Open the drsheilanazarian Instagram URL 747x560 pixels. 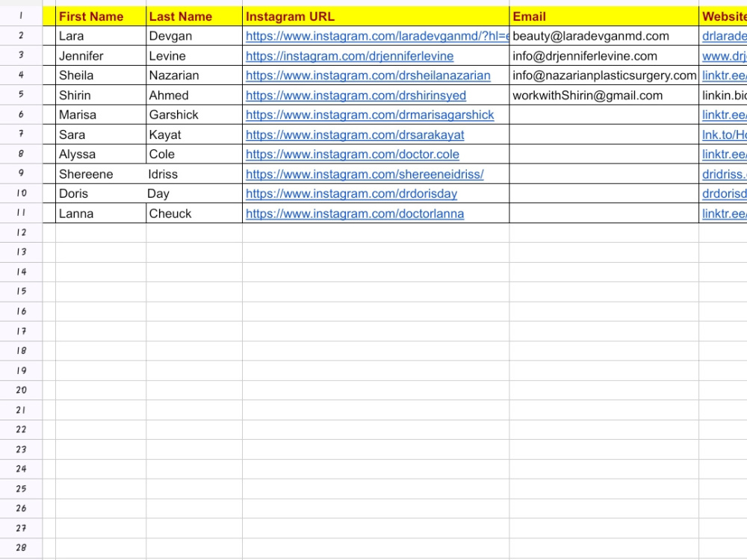(x=368, y=75)
